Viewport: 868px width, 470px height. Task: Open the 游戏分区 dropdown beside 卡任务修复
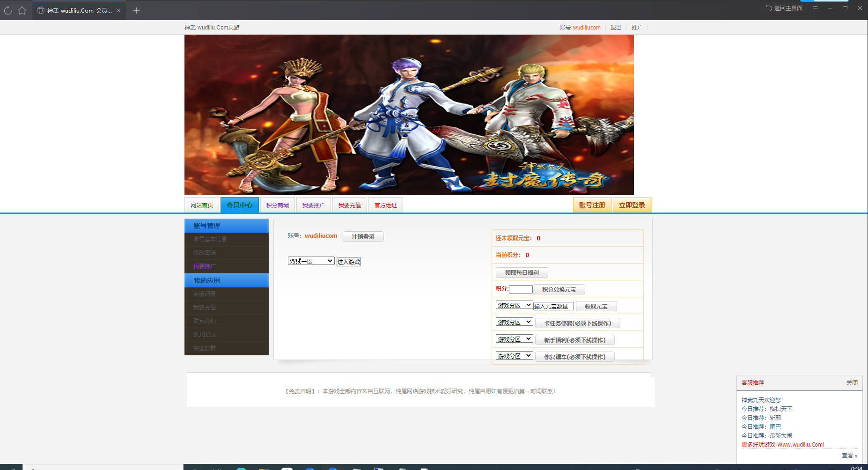point(514,322)
